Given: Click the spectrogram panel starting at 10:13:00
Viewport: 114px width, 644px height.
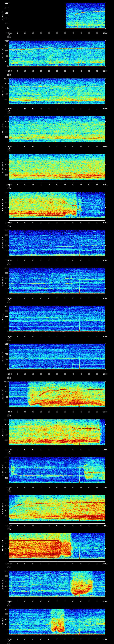Looking at the screenshot, I should (x=57, y=167).
